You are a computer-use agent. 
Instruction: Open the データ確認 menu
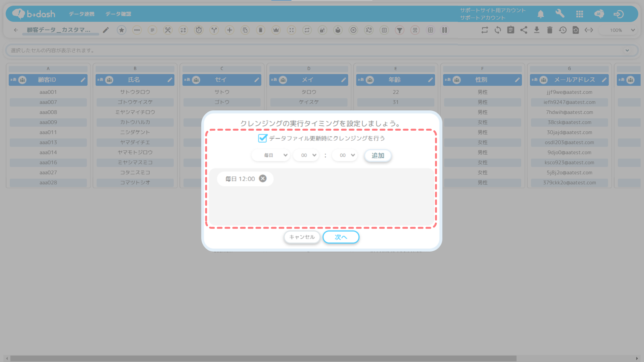118,14
